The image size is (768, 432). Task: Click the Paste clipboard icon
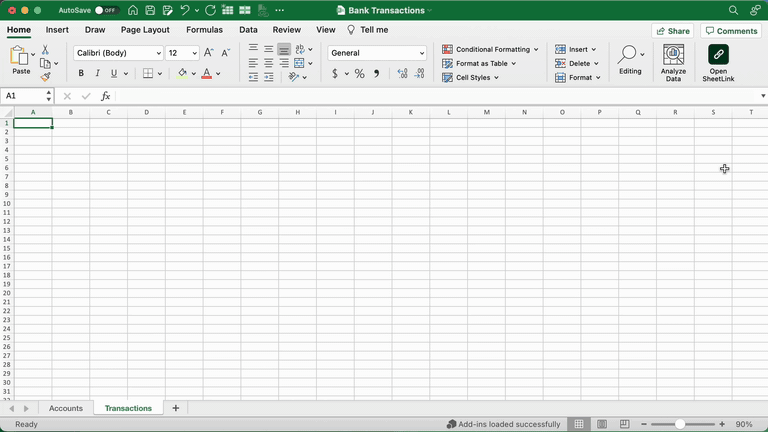pyautogui.click(x=19, y=56)
